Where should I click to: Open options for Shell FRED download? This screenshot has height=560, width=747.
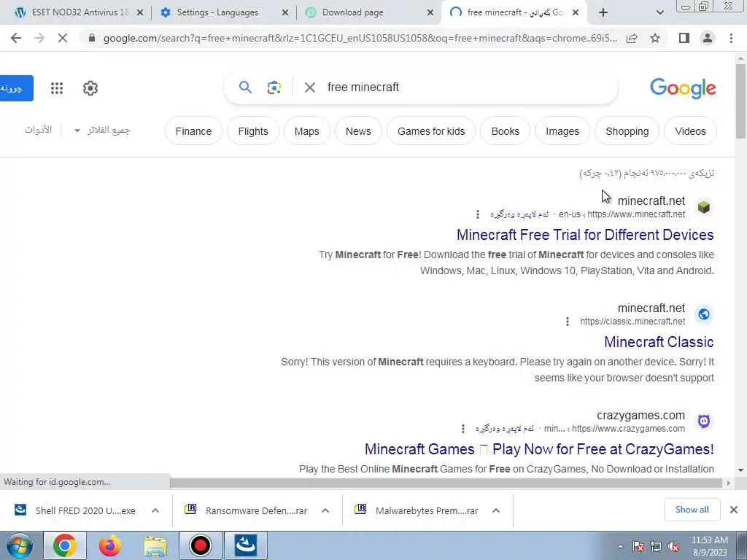pyautogui.click(x=155, y=510)
